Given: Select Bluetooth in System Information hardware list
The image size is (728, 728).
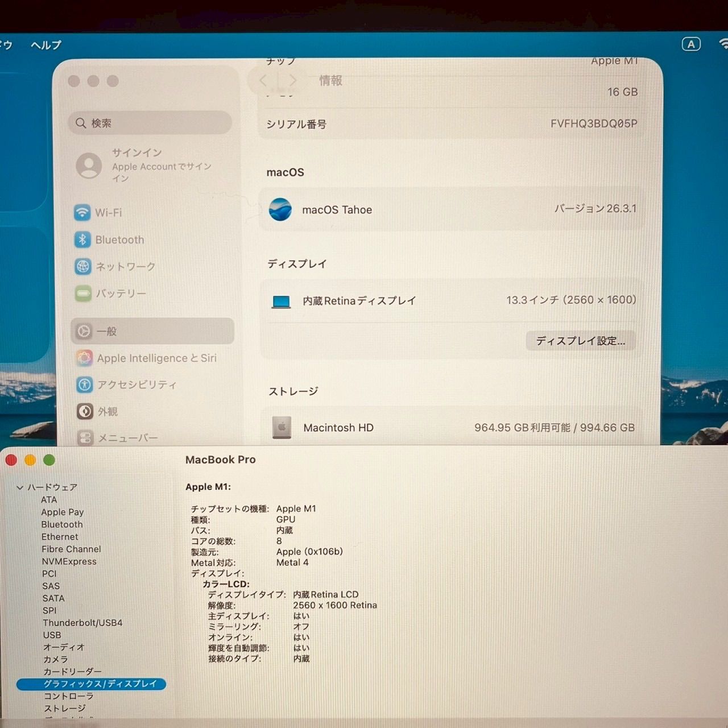Looking at the screenshot, I should 62,524.
